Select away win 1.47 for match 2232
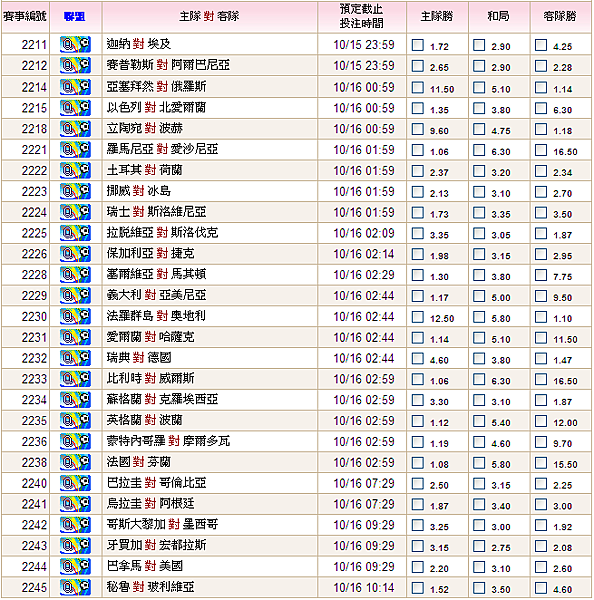 541,359
